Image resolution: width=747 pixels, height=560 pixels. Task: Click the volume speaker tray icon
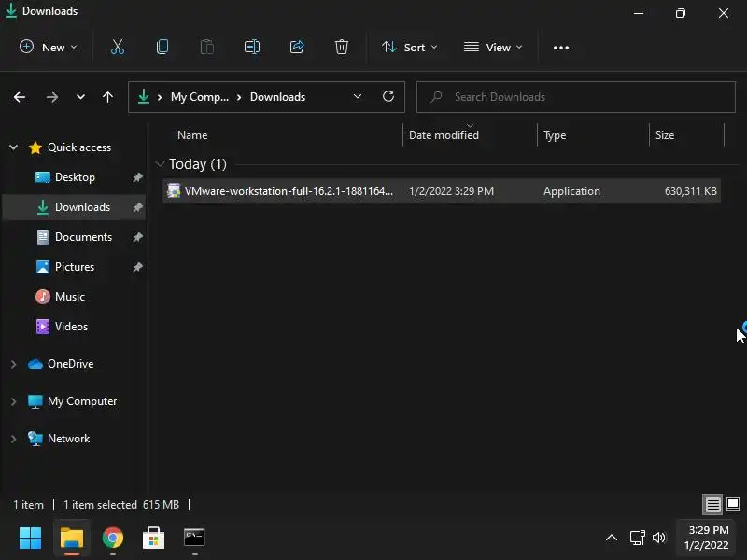coord(659,538)
